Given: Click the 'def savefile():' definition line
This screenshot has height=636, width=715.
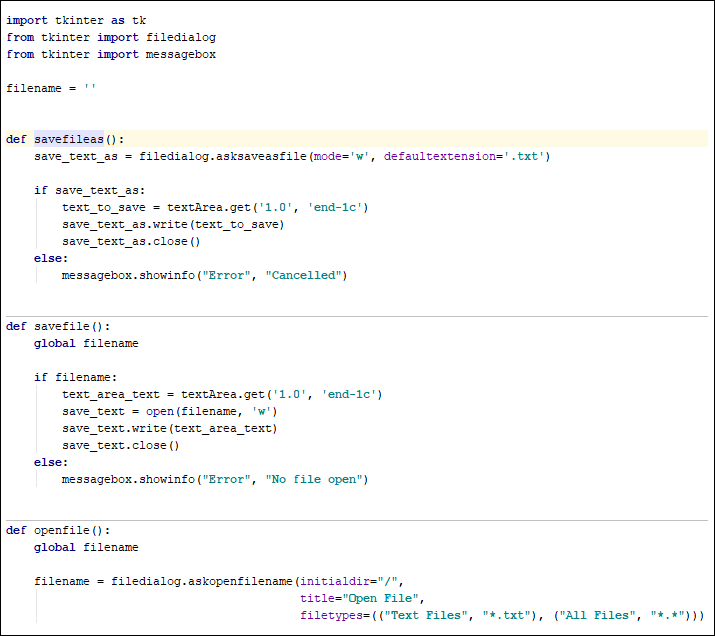Looking at the screenshot, I should point(58,326).
